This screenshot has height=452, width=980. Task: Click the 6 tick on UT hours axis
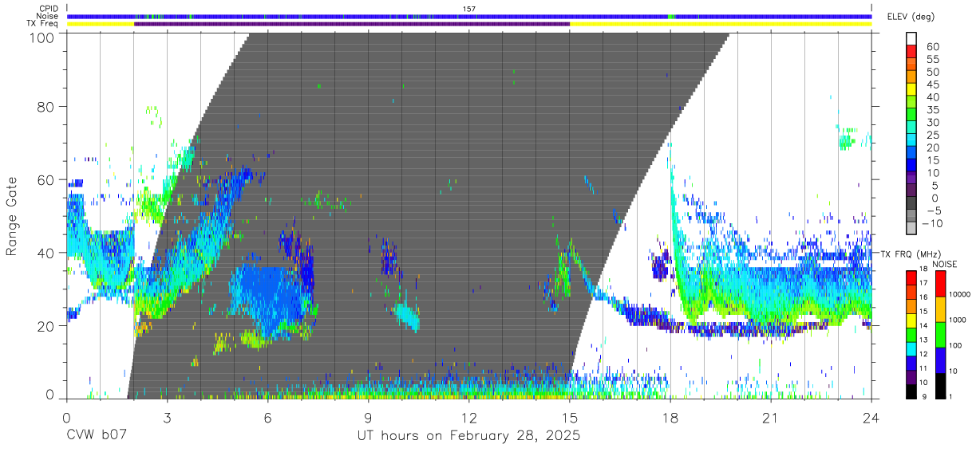(267, 416)
